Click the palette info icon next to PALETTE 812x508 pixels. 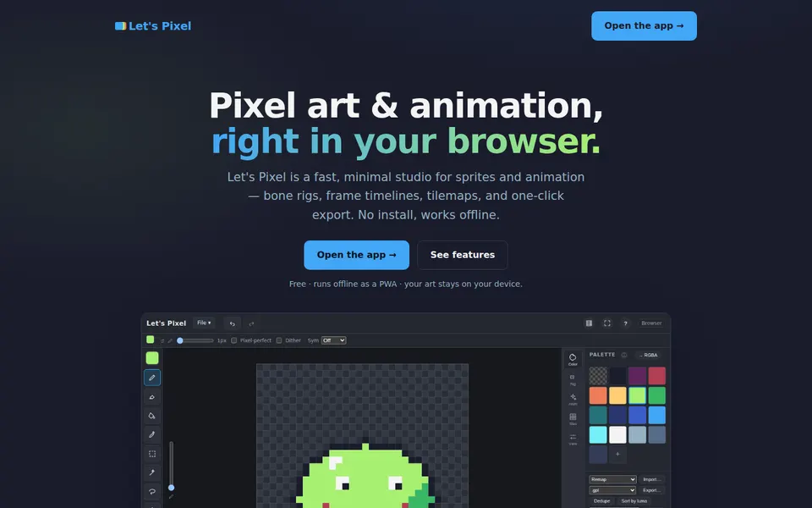tap(624, 355)
